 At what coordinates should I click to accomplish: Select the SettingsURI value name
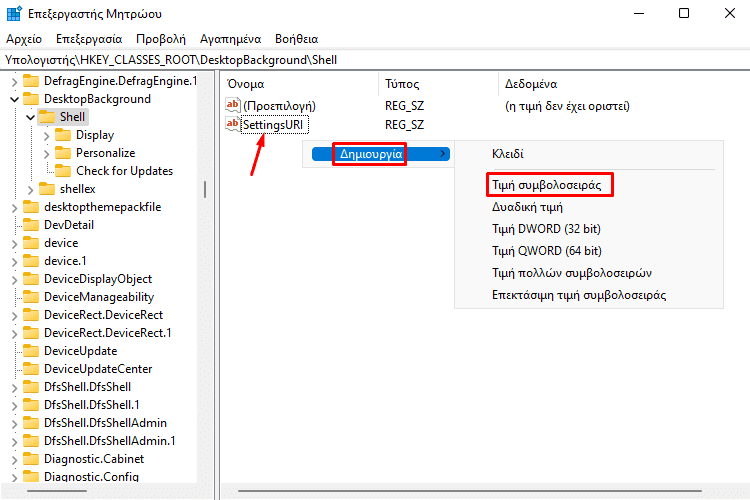tap(274, 125)
